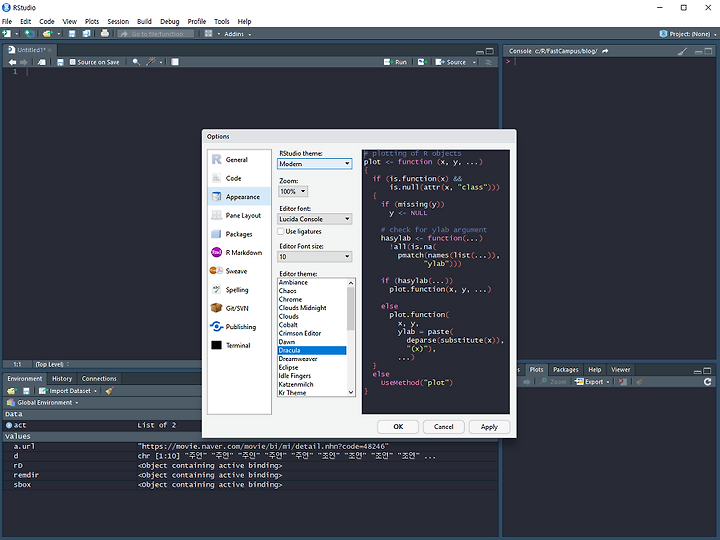This screenshot has width=720, height=540.
Task: Select R Markdown in Options sidebar
Action: pyautogui.click(x=239, y=253)
